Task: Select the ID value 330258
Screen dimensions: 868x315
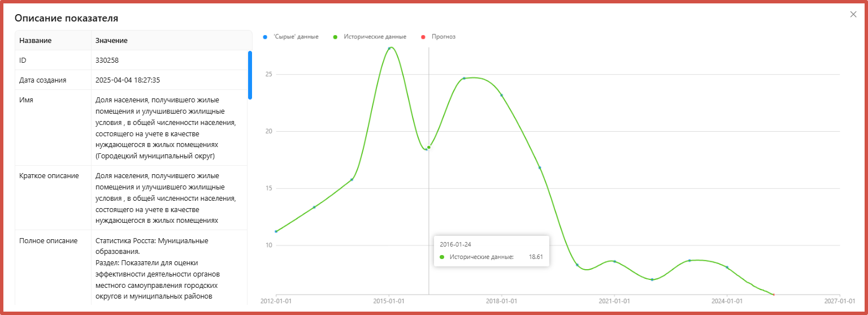Action: [107, 60]
